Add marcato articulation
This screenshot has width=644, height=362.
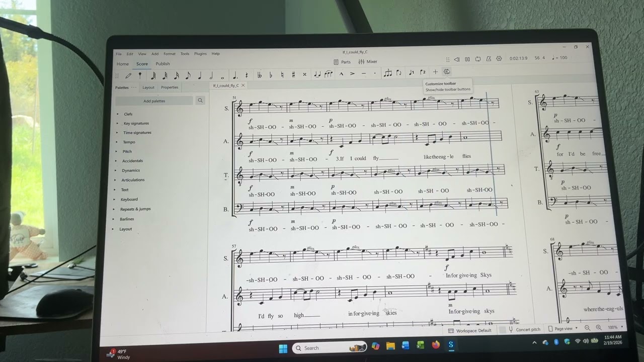[x=341, y=74]
